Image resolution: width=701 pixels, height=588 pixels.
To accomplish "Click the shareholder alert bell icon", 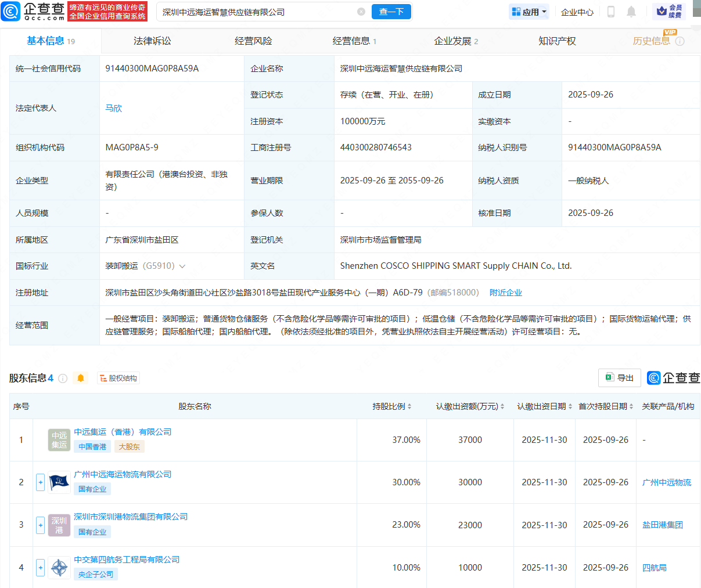I will pos(81,378).
